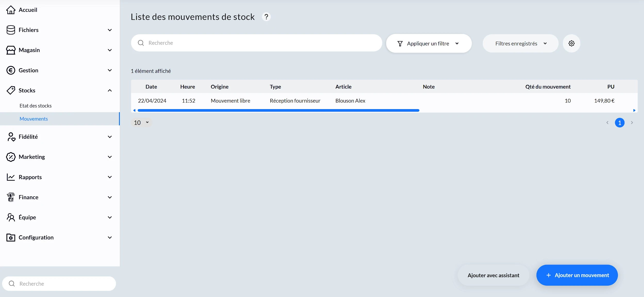Focus the sidebar Recherche search field
Screen dimensions: 644x297
pos(59,284)
